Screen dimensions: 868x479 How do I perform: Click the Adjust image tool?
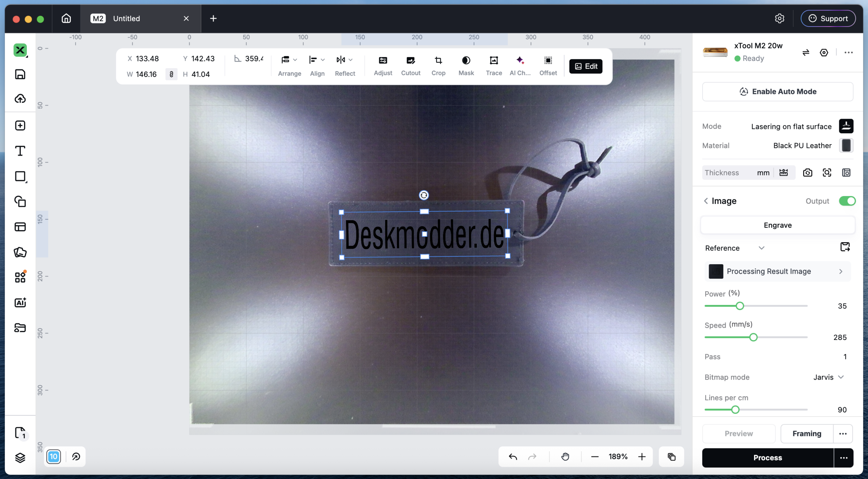pyautogui.click(x=383, y=66)
